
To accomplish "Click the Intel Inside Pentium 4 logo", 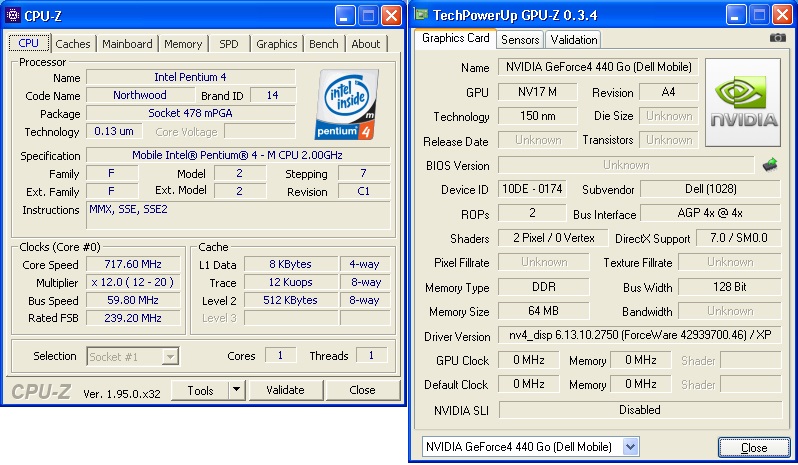I will [x=347, y=105].
